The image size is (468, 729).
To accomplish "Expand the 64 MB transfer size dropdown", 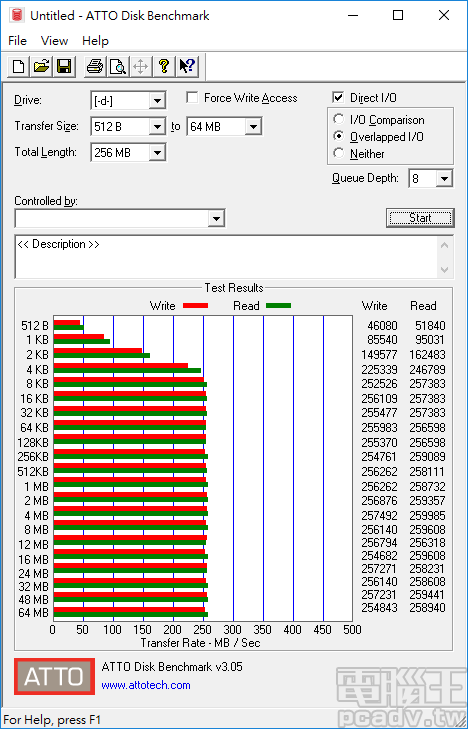I will point(253,126).
